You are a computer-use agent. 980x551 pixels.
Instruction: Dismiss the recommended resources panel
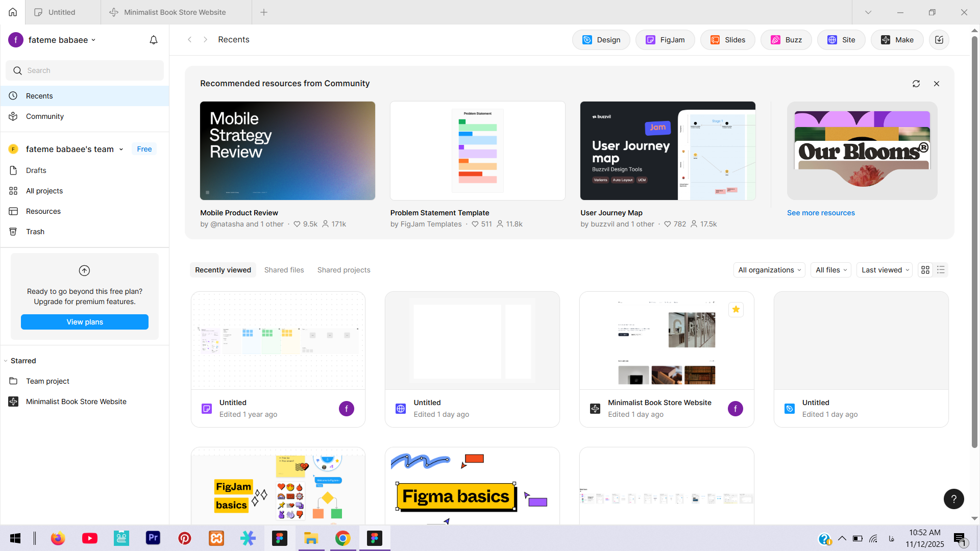[x=937, y=84]
